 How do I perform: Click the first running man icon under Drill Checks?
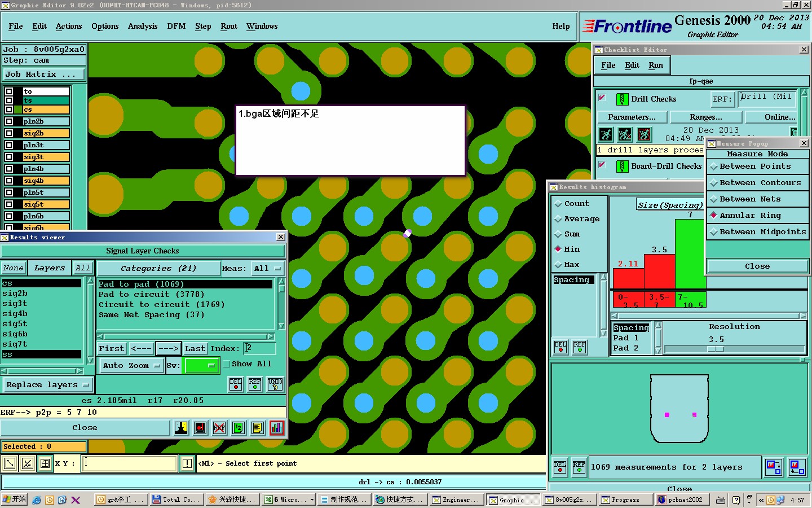coord(606,134)
